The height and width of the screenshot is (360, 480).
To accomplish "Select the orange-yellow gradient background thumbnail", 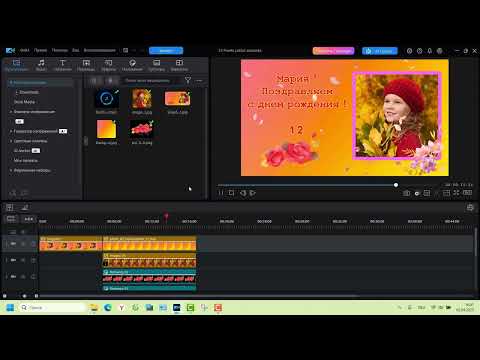I will click(106, 129).
